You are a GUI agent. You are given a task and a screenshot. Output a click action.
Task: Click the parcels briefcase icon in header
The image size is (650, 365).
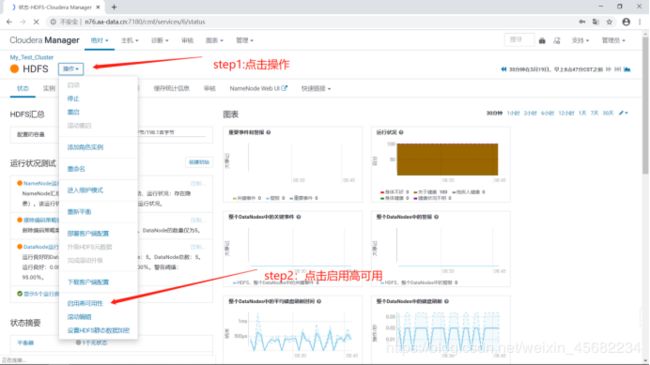[x=542, y=41]
